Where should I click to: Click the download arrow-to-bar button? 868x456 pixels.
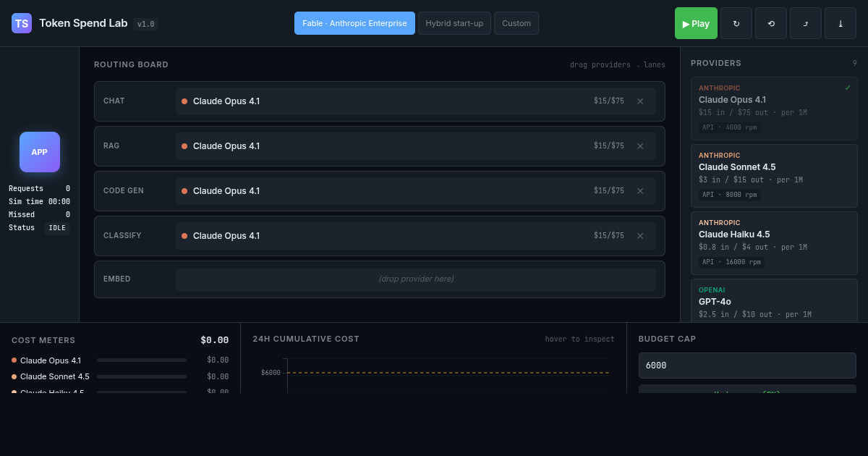tap(841, 23)
